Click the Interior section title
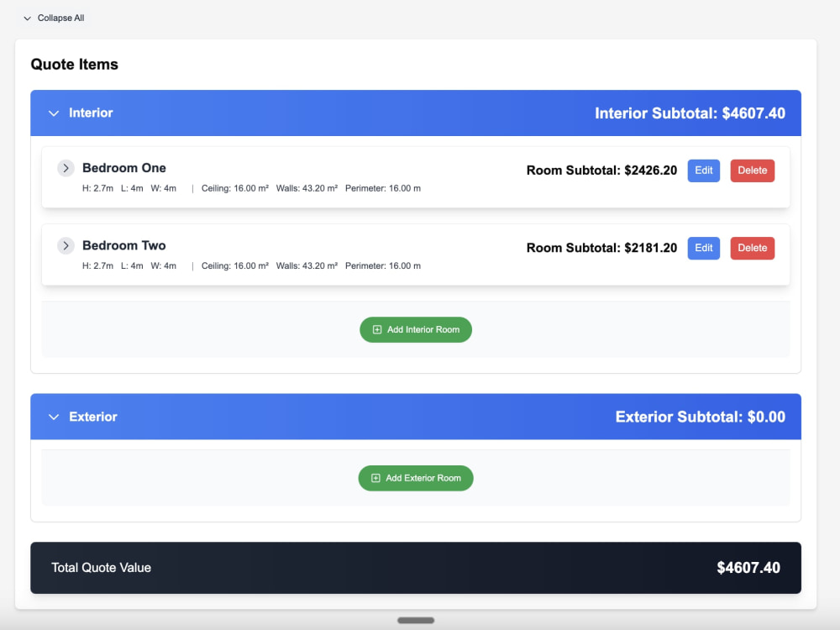This screenshot has height=630, width=840. coord(91,113)
